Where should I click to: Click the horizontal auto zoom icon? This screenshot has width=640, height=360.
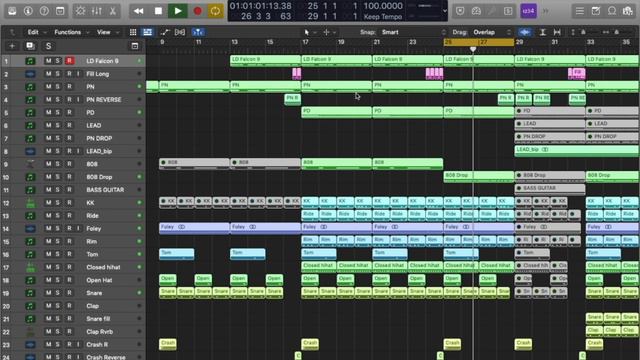point(557,32)
